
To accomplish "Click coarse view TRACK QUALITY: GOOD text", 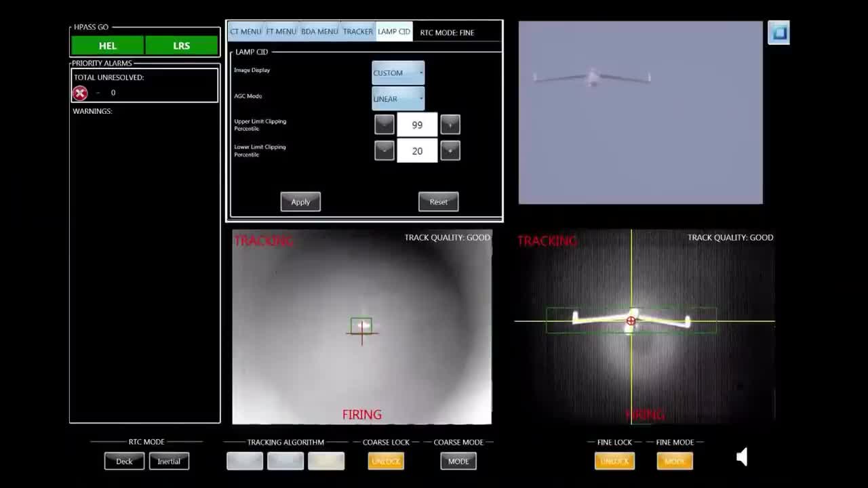I will pos(447,237).
